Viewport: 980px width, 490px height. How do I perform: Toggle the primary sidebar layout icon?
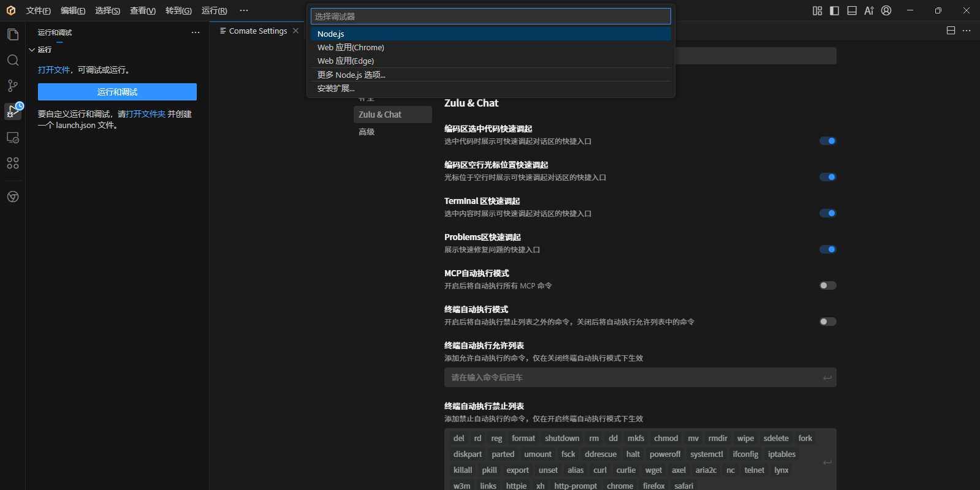click(x=834, y=10)
